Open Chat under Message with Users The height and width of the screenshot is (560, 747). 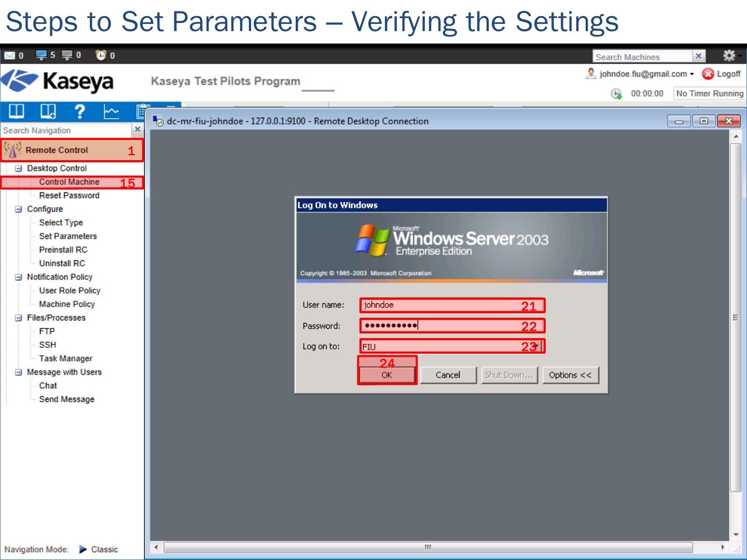[48, 386]
